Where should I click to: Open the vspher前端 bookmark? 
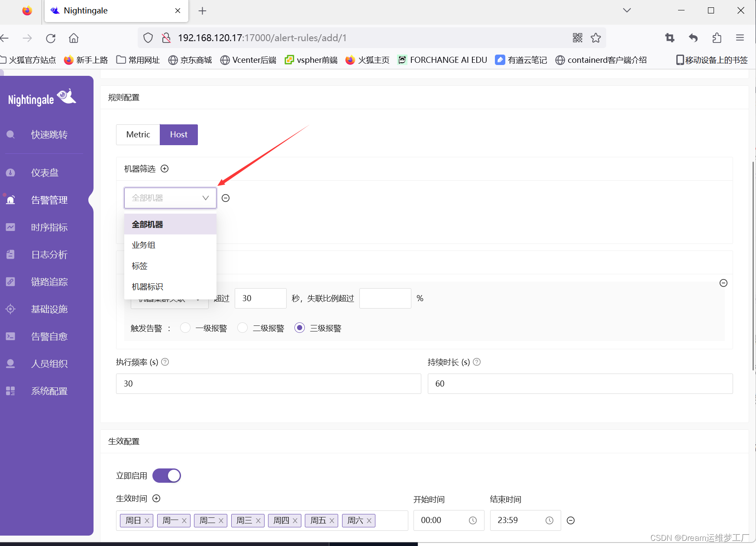click(311, 60)
